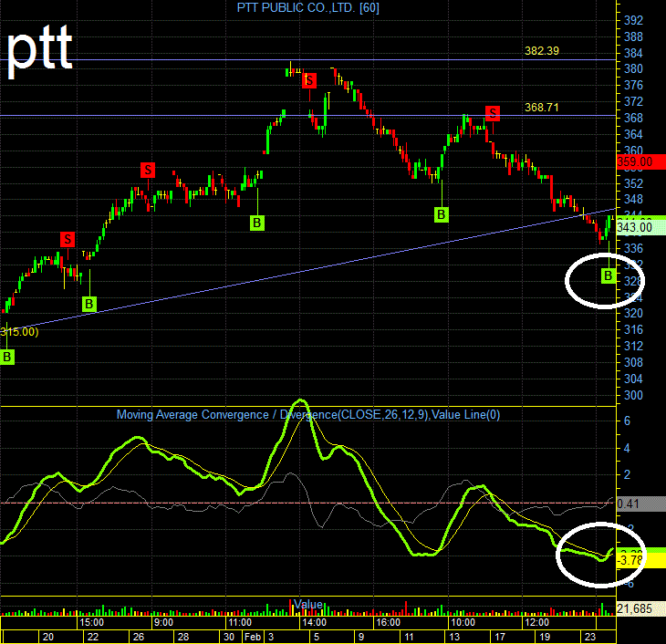Click the 12:00 time axis label
This screenshot has height=644, width=666.
pyautogui.click(x=537, y=623)
